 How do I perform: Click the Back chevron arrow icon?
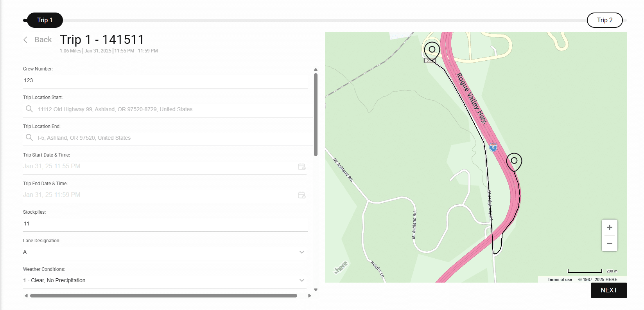[25, 40]
